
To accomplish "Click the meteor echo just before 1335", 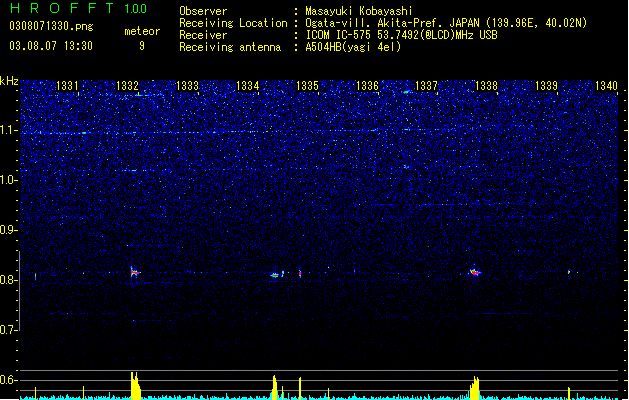I will [275, 275].
